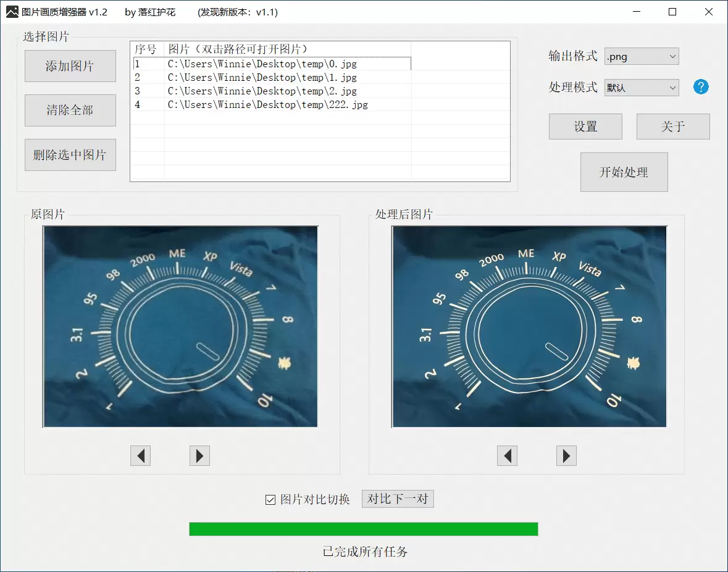
Task: Select row with temp\0.jpg path
Action: point(272,64)
